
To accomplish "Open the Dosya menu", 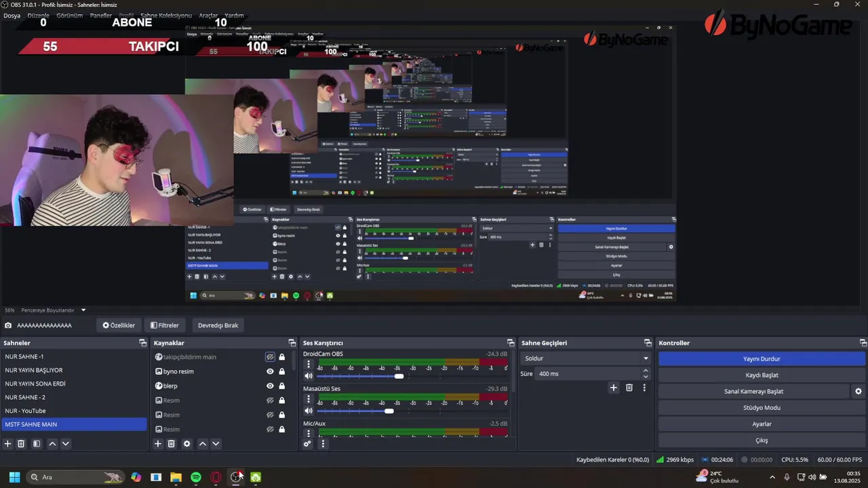I will click(x=12, y=15).
